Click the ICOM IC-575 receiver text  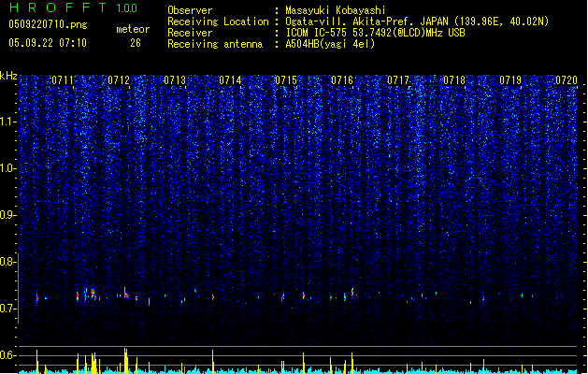(375, 33)
